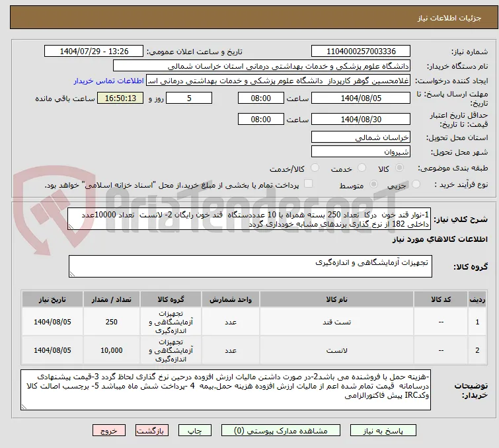Click the resize handle of شرح کلی نیاز box

tap(71, 227)
